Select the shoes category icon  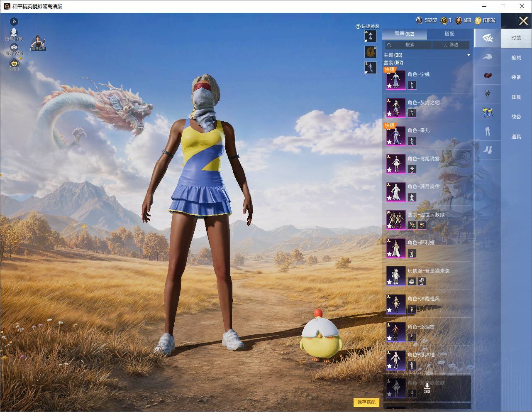[x=488, y=149]
